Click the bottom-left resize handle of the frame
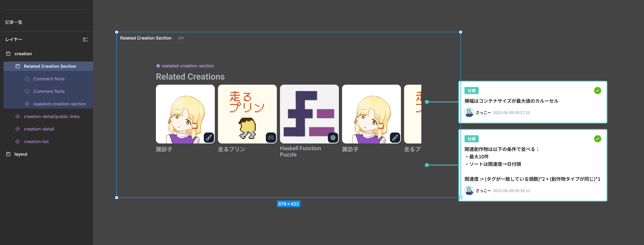 [x=117, y=198]
